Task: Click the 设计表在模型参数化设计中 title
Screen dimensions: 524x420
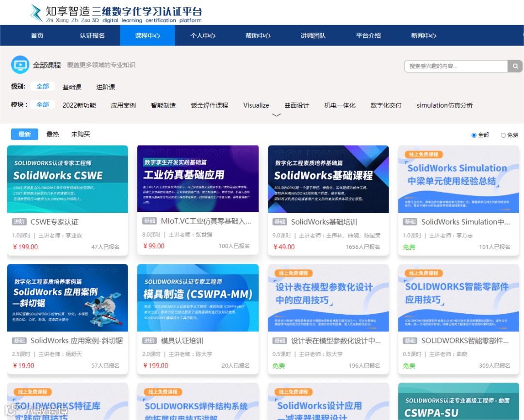Action: 336,340
